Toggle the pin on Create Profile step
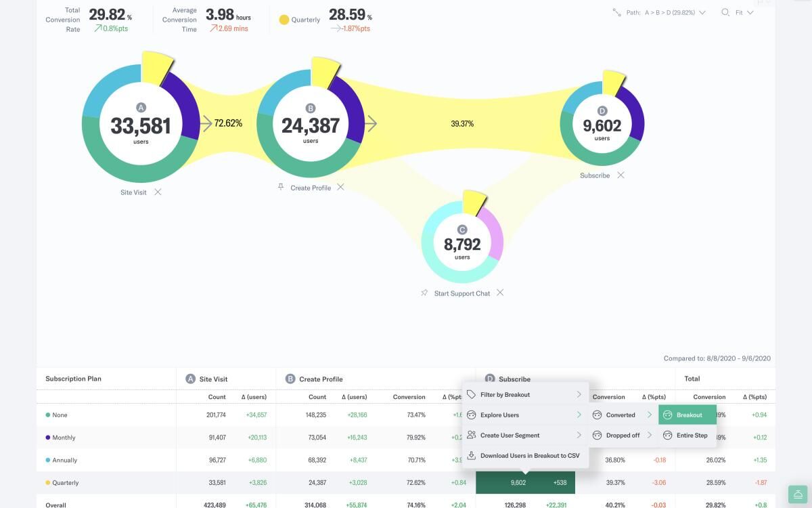This screenshot has height=508, width=812. point(279,187)
